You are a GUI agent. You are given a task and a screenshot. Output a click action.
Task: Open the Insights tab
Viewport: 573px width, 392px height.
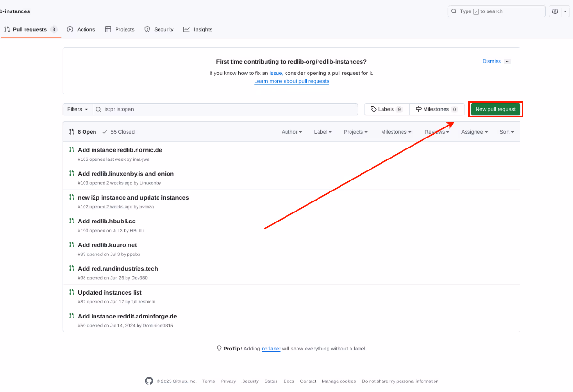click(x=198, y=29)
